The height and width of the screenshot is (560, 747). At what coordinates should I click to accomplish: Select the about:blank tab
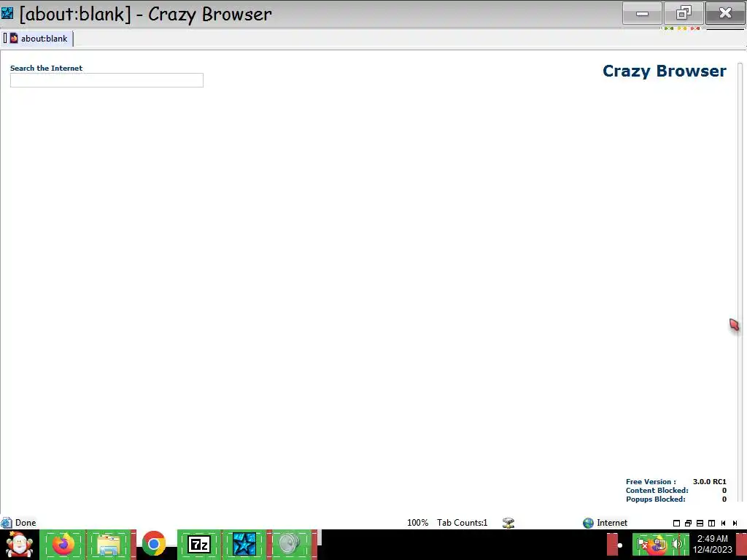(38, 39)
